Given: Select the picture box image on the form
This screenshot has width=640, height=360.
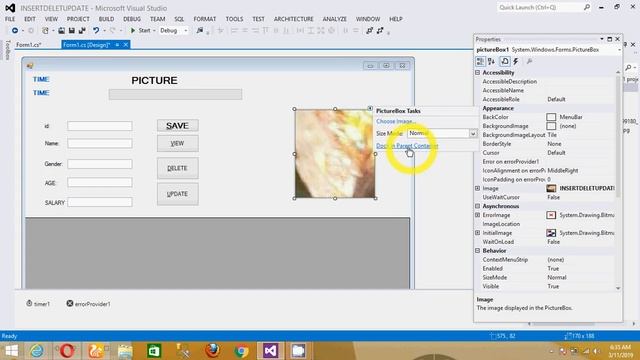Looking at the screenshot, I should [335, 153].
